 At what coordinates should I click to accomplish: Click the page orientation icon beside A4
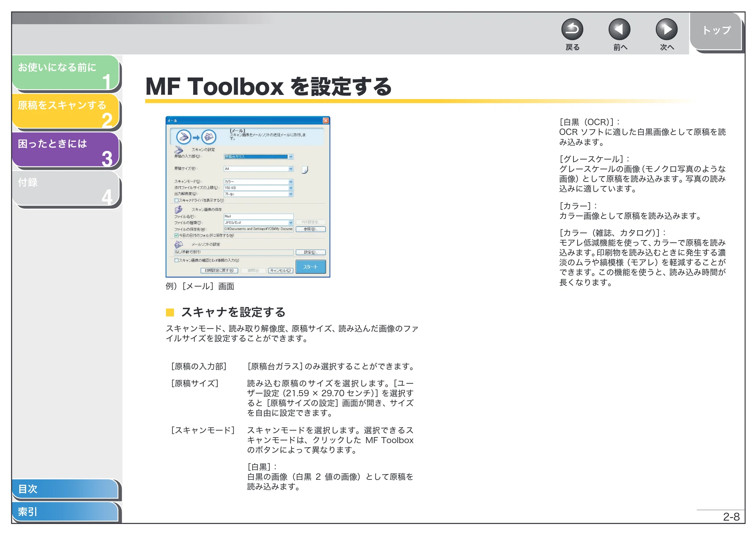tap(305, 170)
